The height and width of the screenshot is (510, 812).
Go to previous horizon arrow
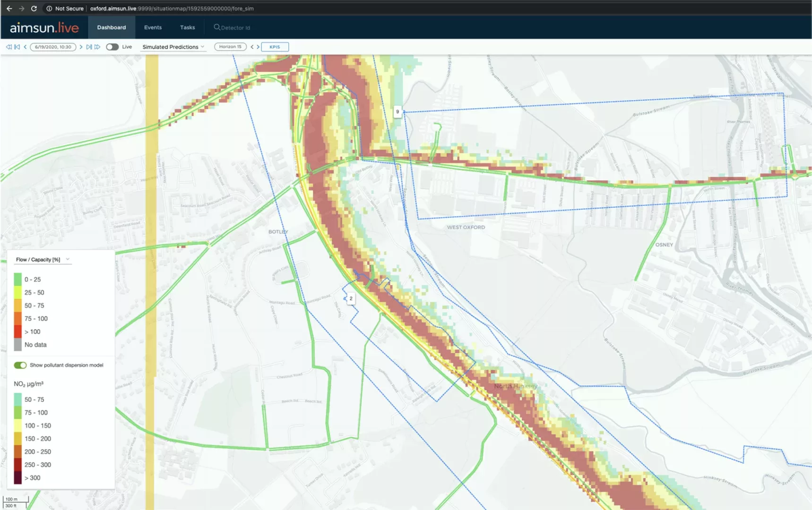click(x=252, y=47)
